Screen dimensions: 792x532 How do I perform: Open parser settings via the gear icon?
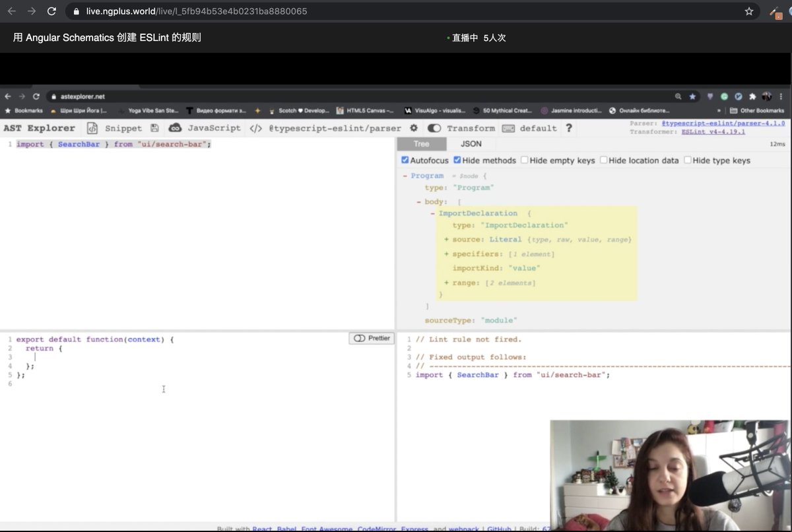coord(413,128)
